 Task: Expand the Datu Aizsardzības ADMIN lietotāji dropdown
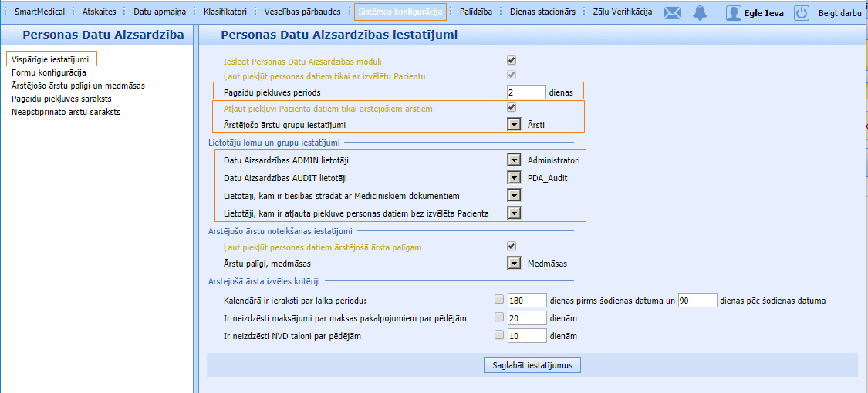coord(514,160)
